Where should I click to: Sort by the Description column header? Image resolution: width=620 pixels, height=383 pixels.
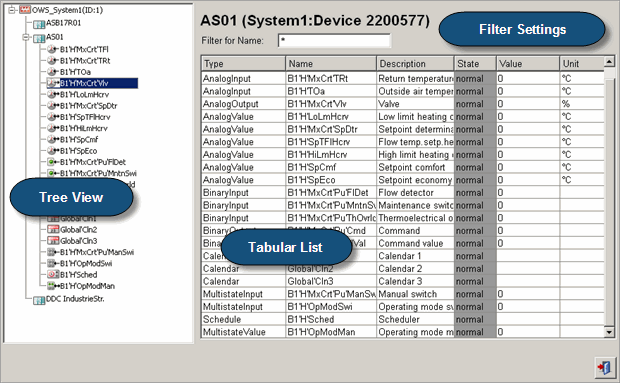pyautogui.click(x=415, y=64)
